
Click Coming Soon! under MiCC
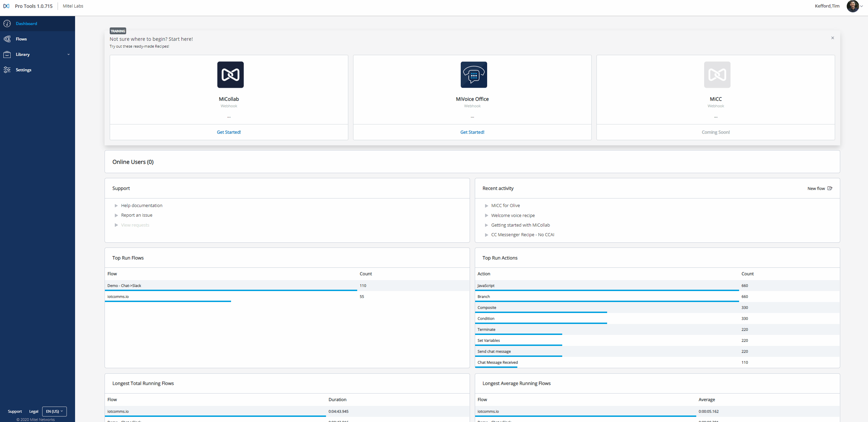click(715, 132)
